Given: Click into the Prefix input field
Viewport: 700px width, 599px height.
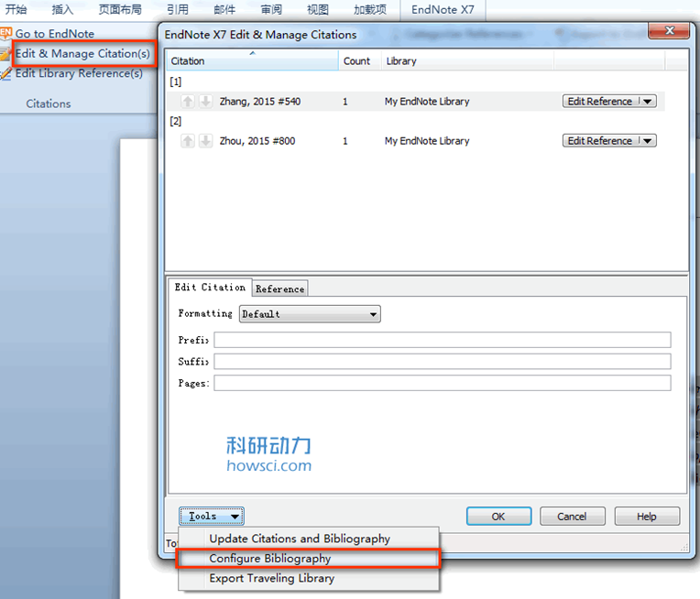Looking at the screenshot, I should (x=443, y=340).
